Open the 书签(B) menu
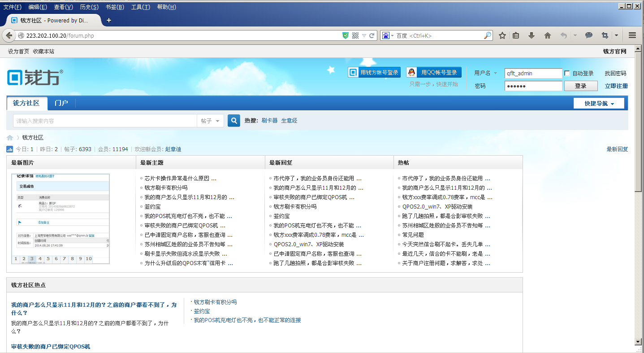The width and height of the screenshot is (644, 353). coord(115,7)
